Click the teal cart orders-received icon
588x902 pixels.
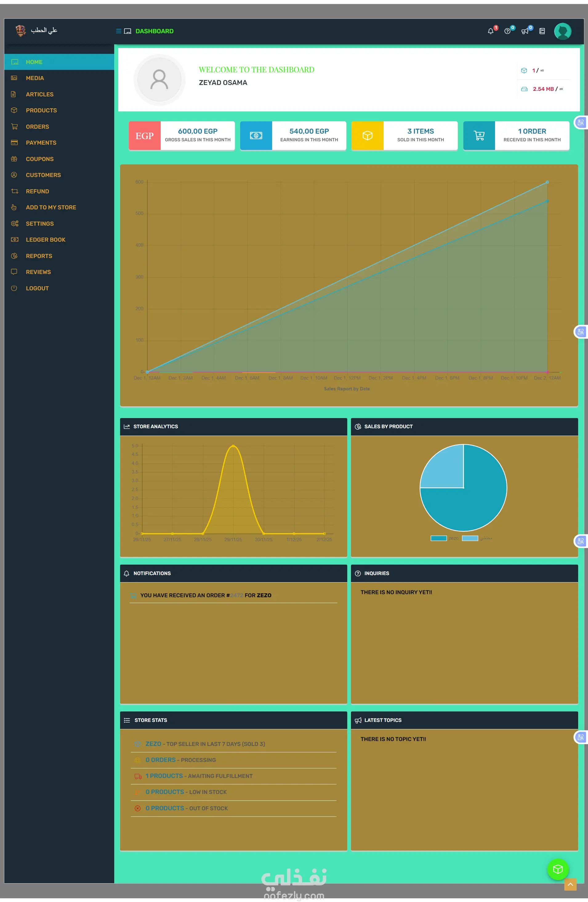[x=479, y=136]
